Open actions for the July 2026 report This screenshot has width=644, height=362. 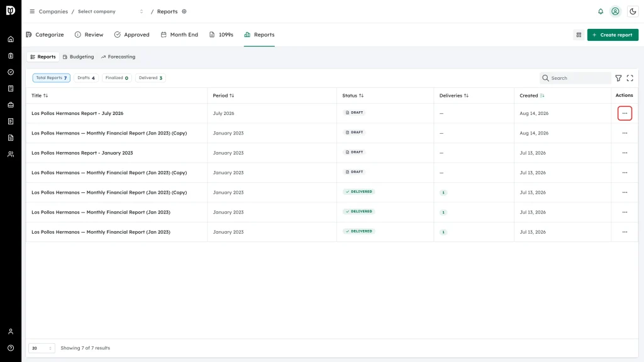[x=625, y=113]
